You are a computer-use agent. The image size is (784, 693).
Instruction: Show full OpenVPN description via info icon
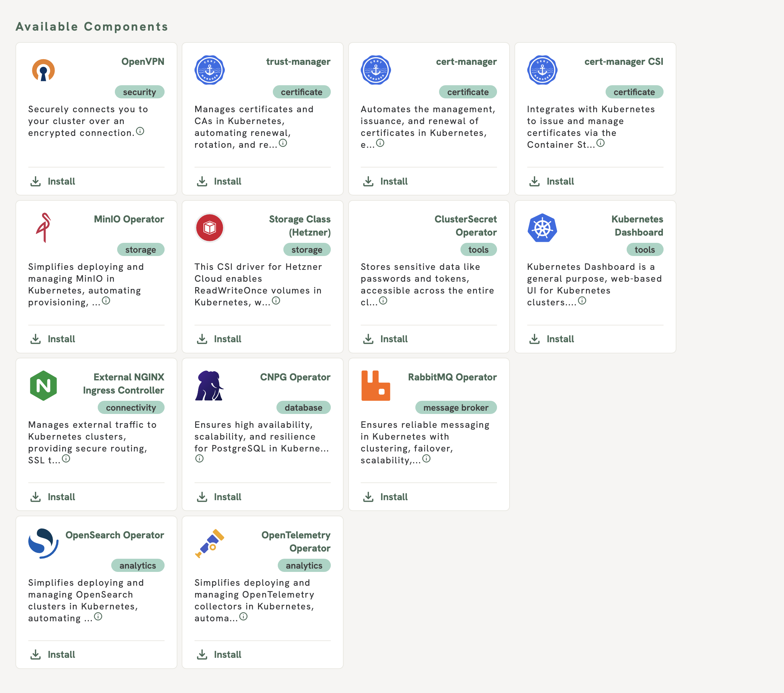point(141,131)
